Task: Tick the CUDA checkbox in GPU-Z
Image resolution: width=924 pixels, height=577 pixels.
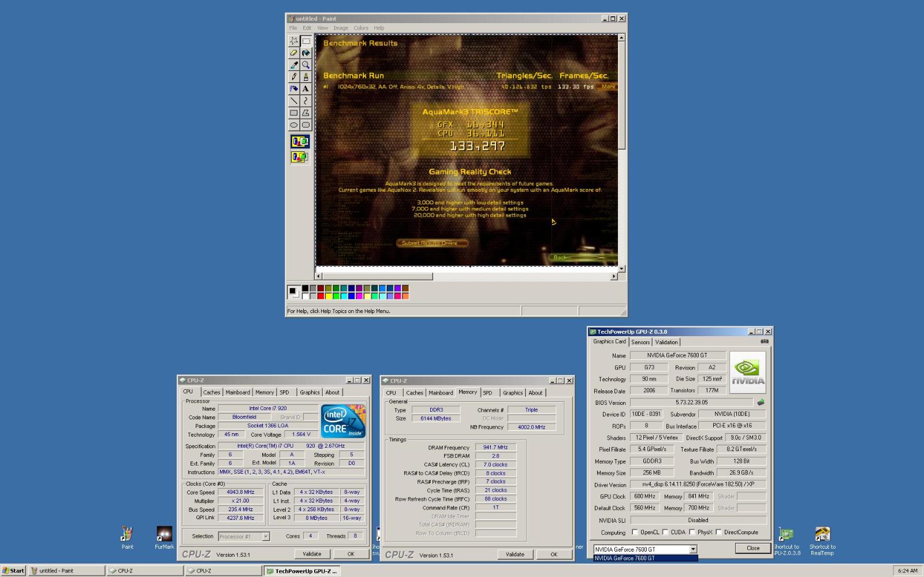Action: pyautogui.click(x=665, y=532)
